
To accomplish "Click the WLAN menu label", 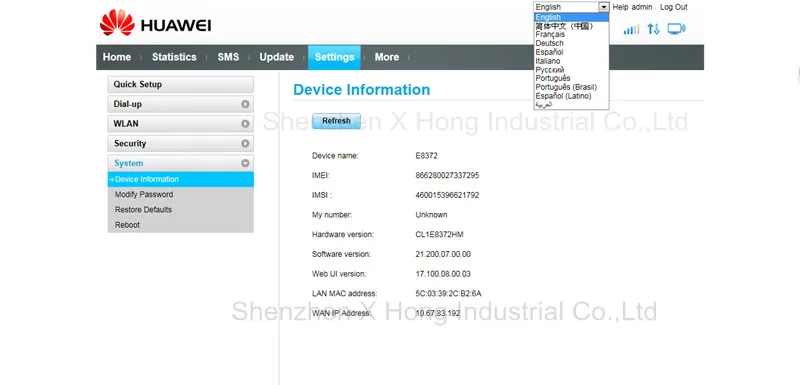I will coord(126,124).
